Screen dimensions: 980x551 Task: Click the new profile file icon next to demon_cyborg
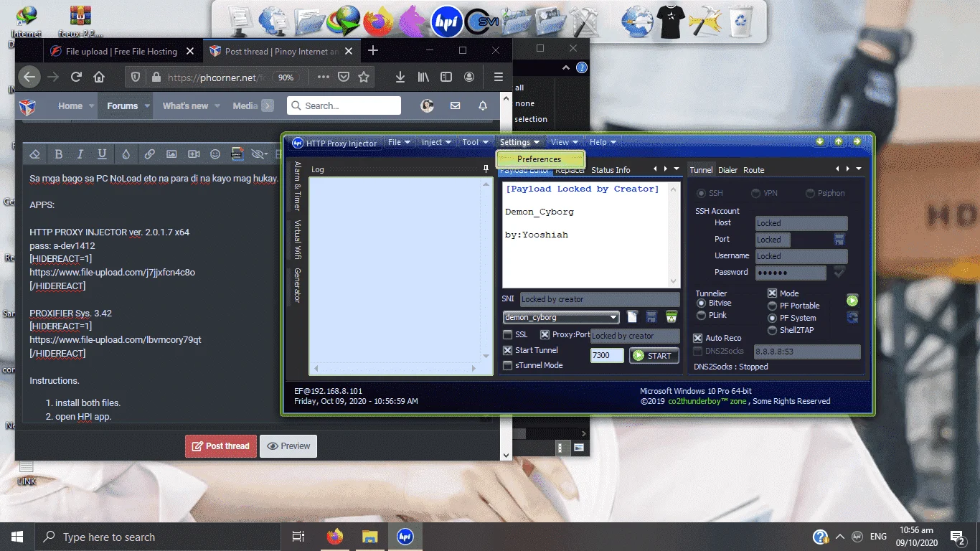(x=633, y=317)
